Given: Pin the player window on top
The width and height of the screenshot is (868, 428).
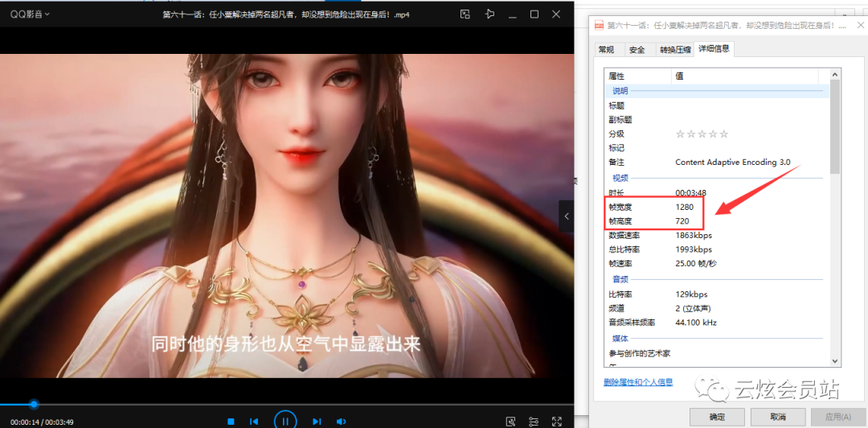Looking at the screenshot, I should [489, 14].
